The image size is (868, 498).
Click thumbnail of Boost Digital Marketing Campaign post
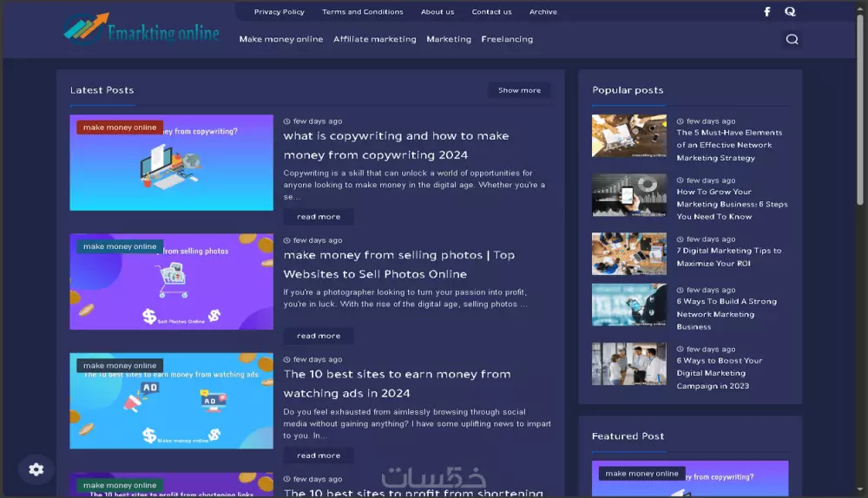628,364
